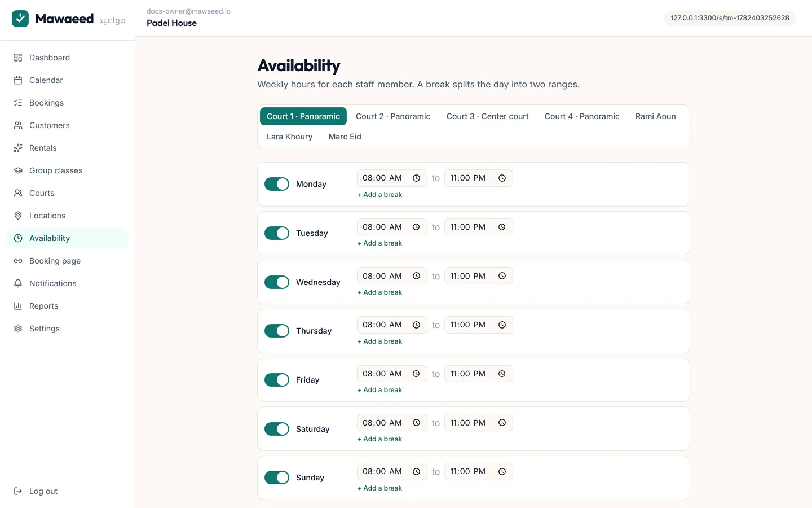Switch to Court 4 · Panoramic tab
The image size is (812, 508).
click(582, 116)
